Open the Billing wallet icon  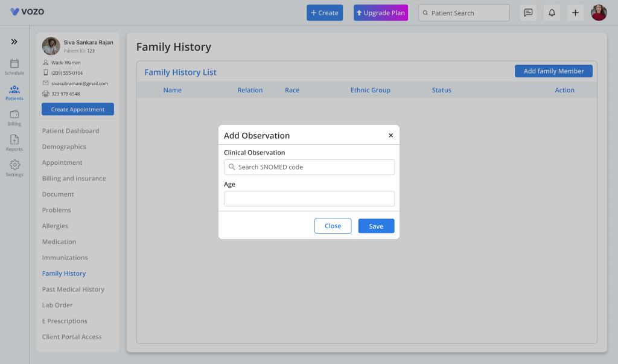point(14,115)
